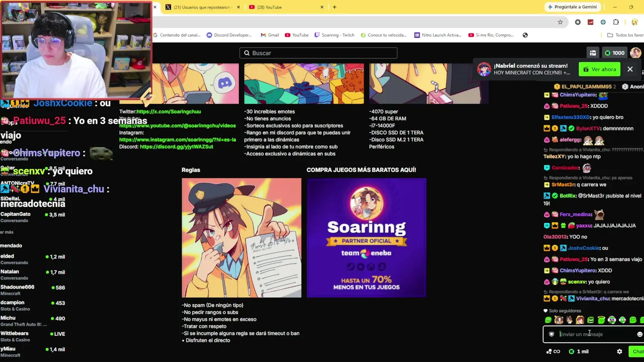Click 'Ver ahora' in the stream notification
Image resolution: width=644 pixels, height=362 pixels.
(x=600, y=69)
